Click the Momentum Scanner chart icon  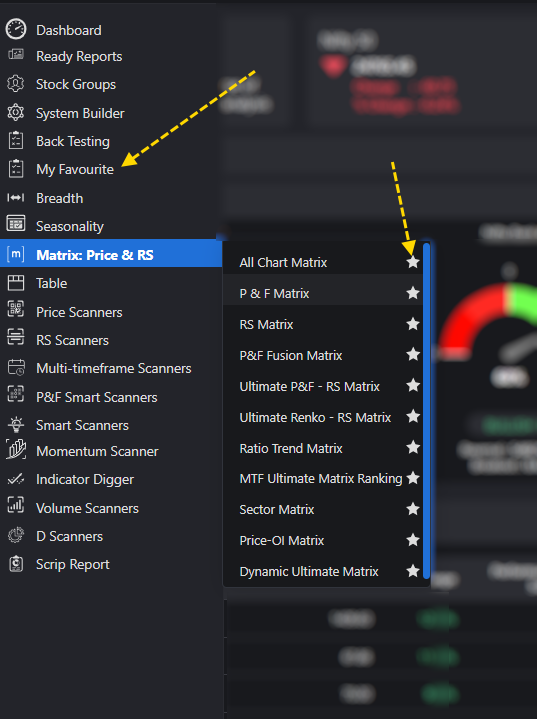tap(16, 449)
